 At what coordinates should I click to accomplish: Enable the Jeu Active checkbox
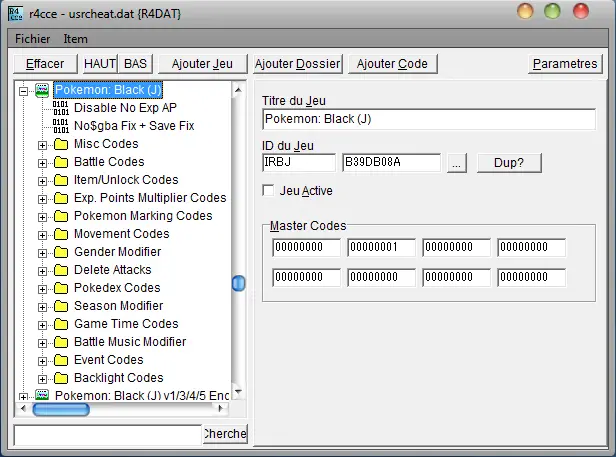click(x=268, y=191)
